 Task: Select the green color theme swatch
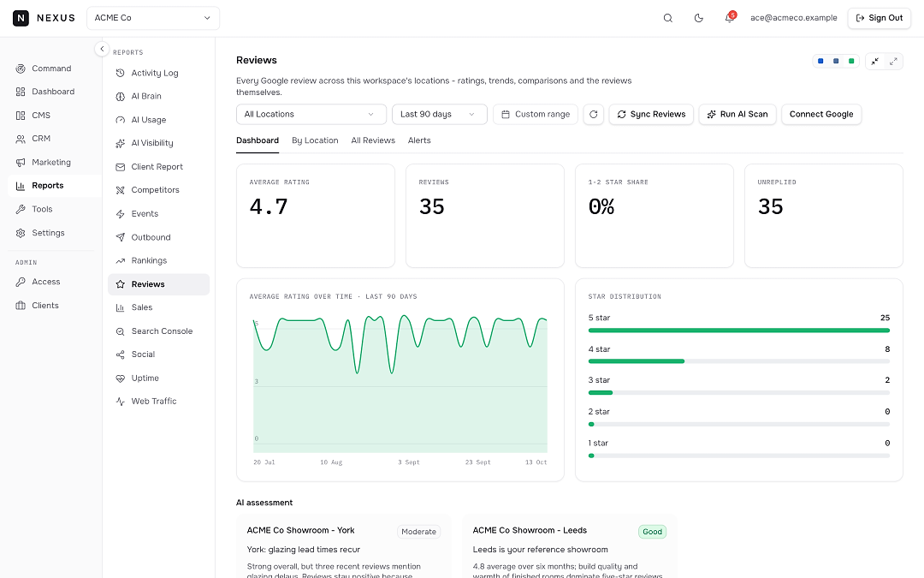[851, 61]
